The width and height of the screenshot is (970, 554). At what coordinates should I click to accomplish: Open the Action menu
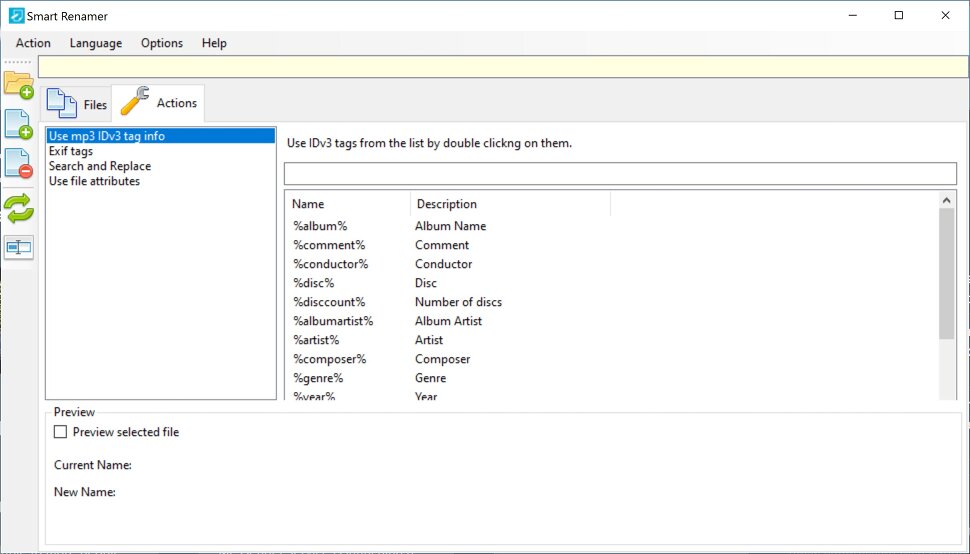pos(33,43)
